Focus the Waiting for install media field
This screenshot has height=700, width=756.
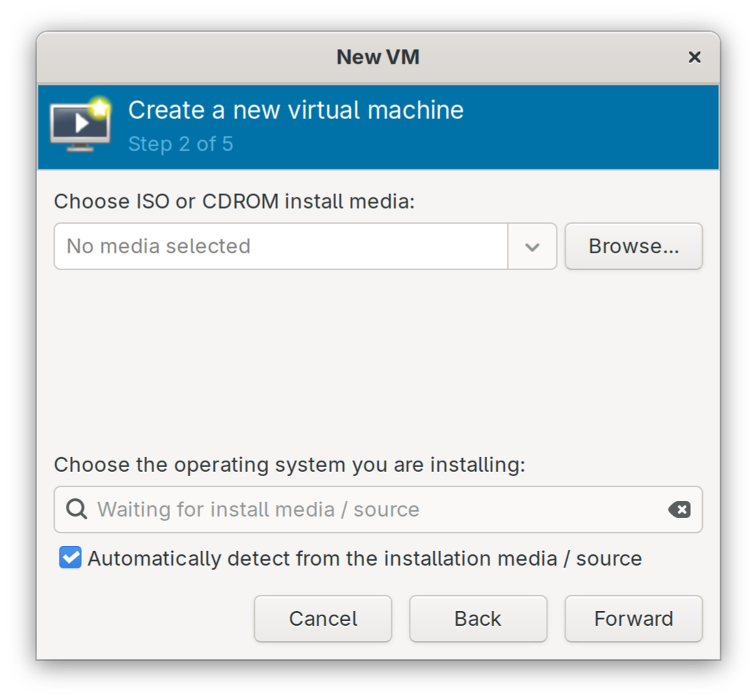click(350, 510)
